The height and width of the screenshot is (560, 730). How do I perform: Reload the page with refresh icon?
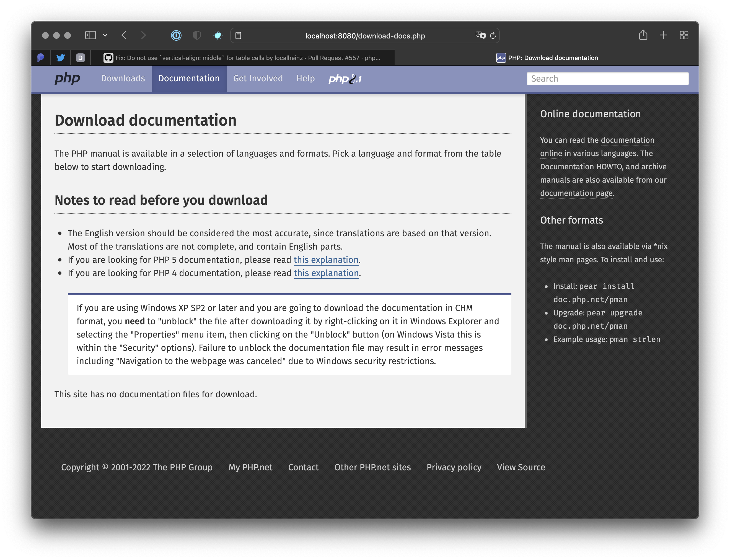(x=493, y=35)
